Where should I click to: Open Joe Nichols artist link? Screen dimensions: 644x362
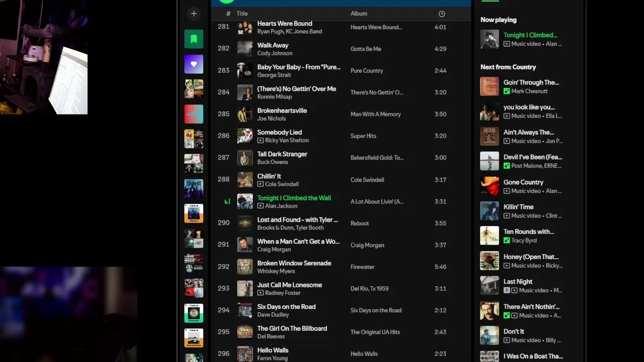[x=272, y=119]
